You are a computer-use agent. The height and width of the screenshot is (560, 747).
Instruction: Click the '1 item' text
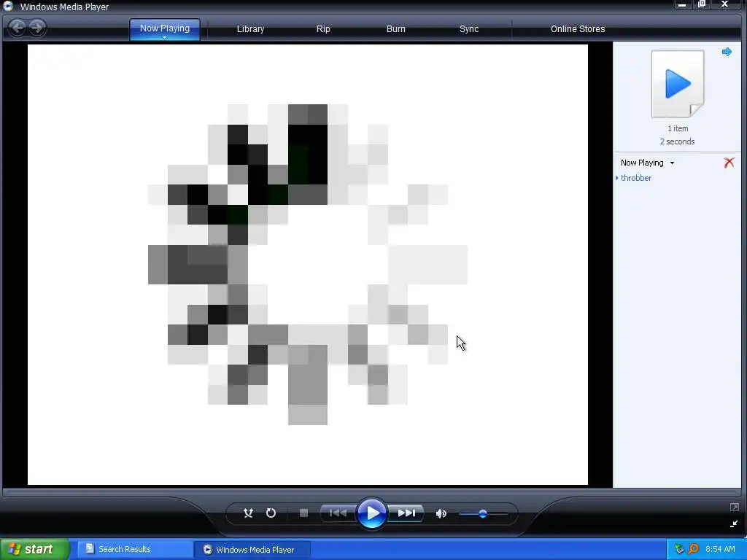tap(678, 128)
